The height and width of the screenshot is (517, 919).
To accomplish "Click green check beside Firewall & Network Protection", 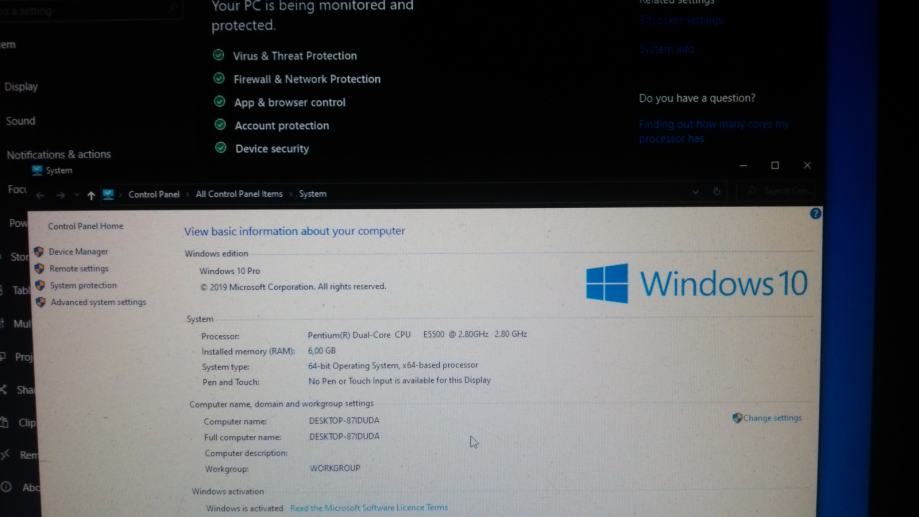I will pos(219,78).
